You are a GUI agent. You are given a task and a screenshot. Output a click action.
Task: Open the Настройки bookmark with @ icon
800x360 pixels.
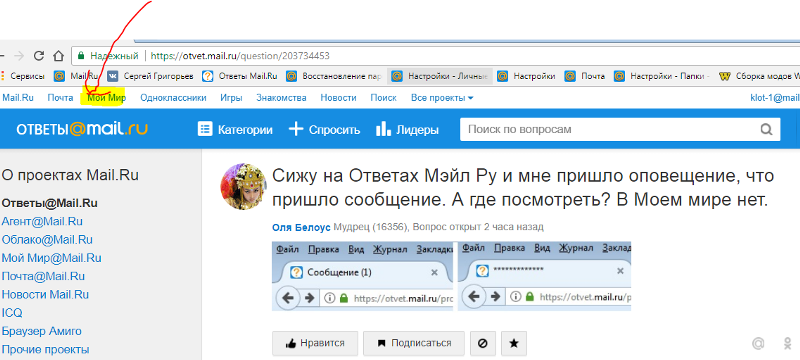(x=527, y=76)
